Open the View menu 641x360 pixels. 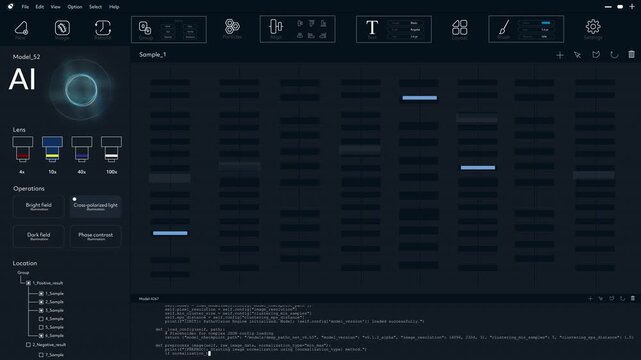(x=55, y=7)
